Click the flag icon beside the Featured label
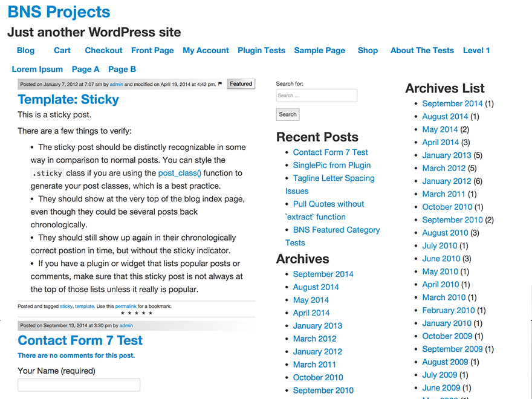This screenshot has height=399, width=532. click(220, 84)
